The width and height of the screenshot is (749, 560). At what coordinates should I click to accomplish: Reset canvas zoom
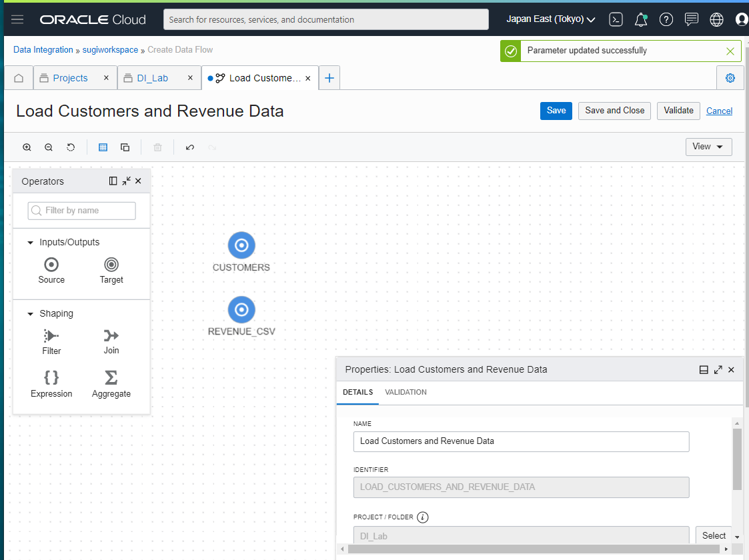point(71,147)
